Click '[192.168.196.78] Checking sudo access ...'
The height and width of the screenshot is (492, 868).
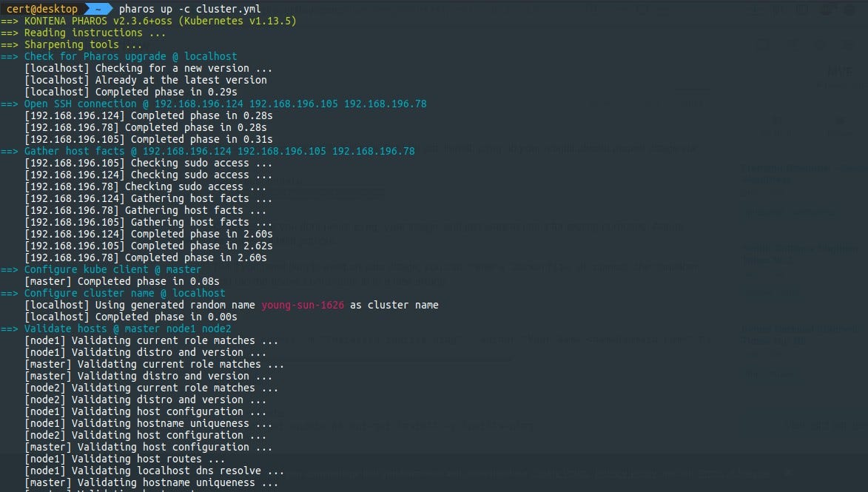pos(146,186)
